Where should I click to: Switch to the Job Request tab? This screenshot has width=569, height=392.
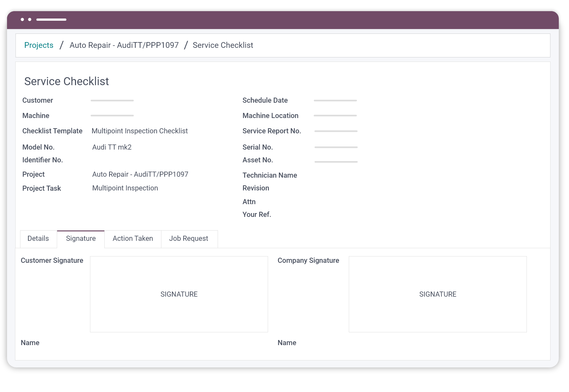coord(189,239)
